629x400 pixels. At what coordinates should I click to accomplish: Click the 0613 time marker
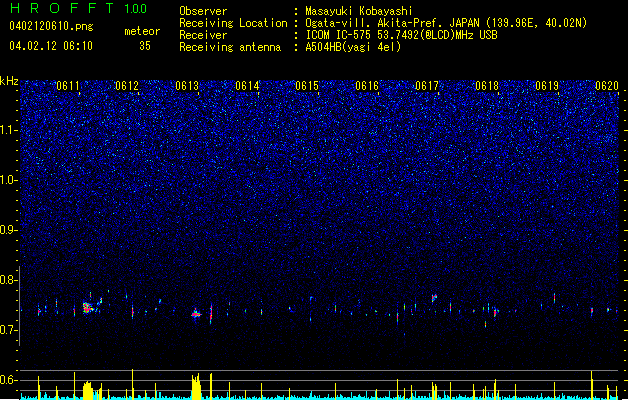[187, 86]
